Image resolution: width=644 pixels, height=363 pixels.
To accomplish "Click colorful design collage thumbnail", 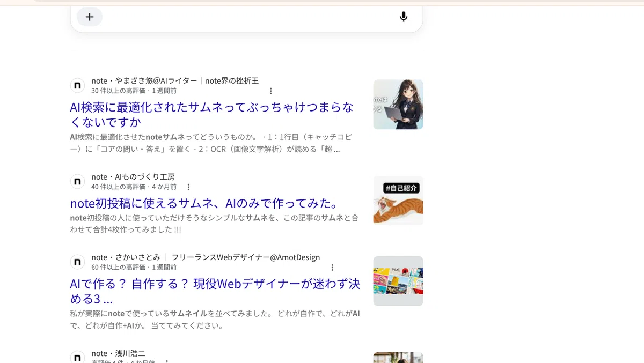I will (x=398, y=281).
